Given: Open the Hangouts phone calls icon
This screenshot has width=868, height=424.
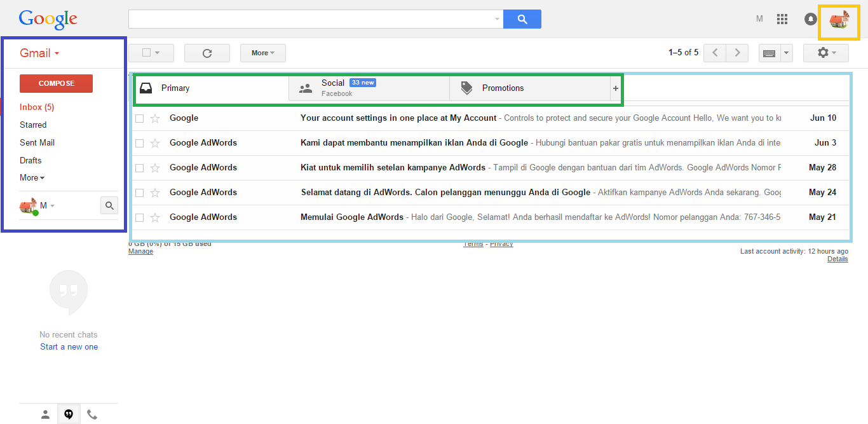Looking at the screenshot, I should click(92, 414).
